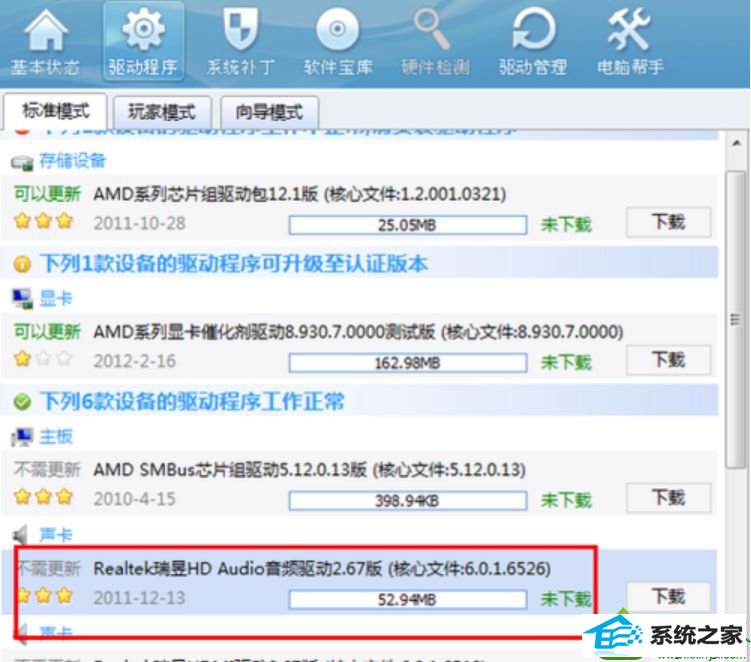Open the 驱动管理 refresh icon
The height and width of the screenshot is (662, 751).
[x=533, y=30]
